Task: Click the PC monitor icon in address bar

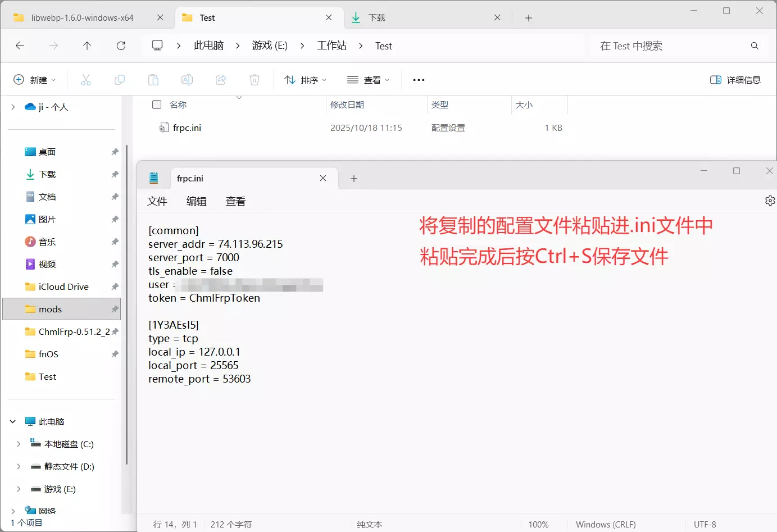Action: click(x=157, y=46)
